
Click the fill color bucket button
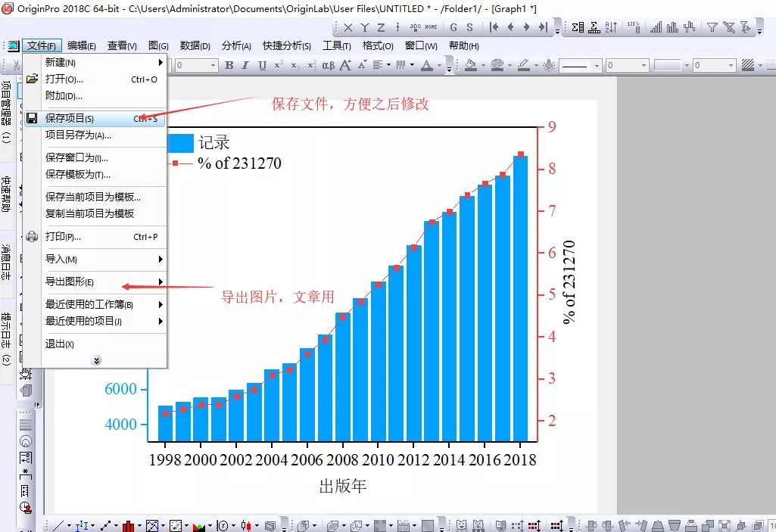tap(471, 65)
